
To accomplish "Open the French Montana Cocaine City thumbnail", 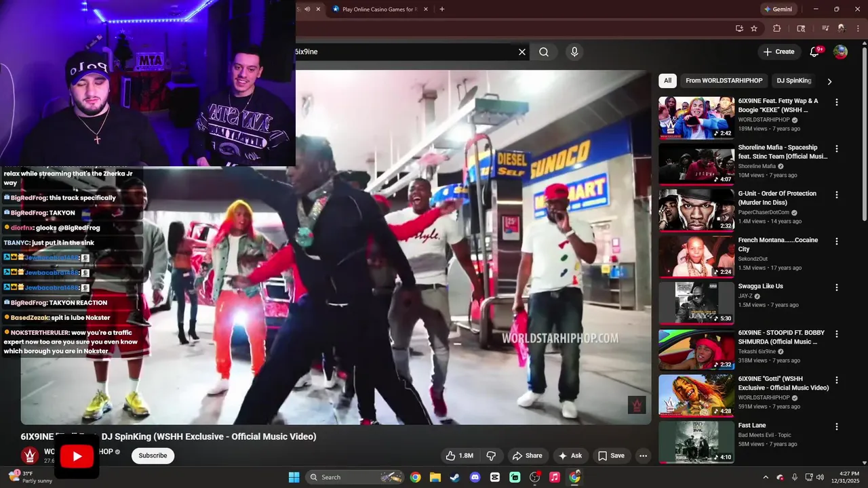I will pyautogui.click(x=696, y=256).
